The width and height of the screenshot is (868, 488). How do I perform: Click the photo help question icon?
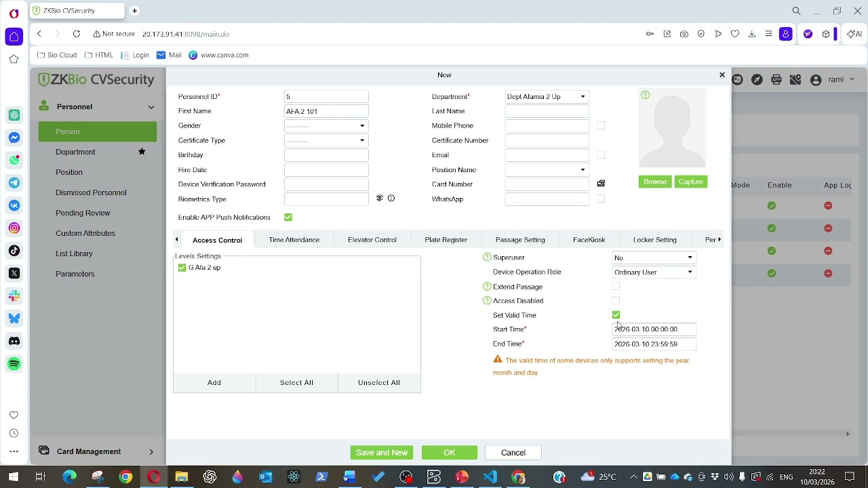pos(646,95)
